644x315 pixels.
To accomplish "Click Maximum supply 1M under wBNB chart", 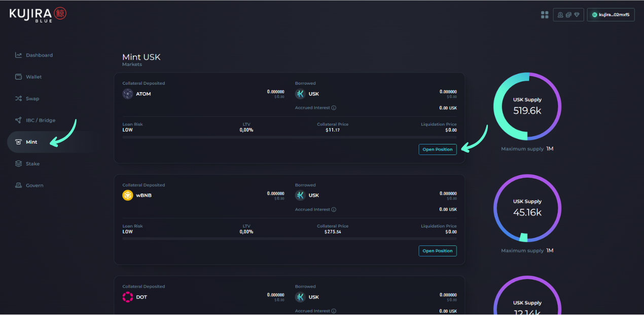I will point(527,251).
